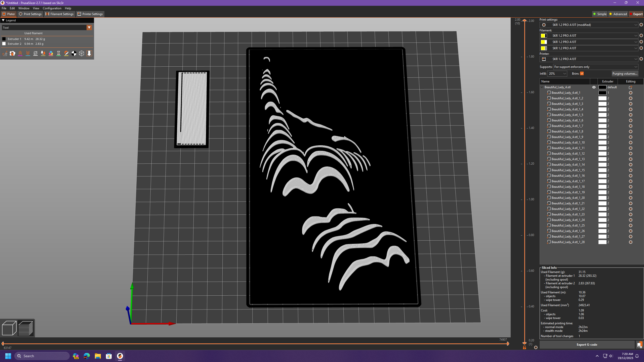
Task: Open the Supports dropdown
Action: click(x=595, y=67)
